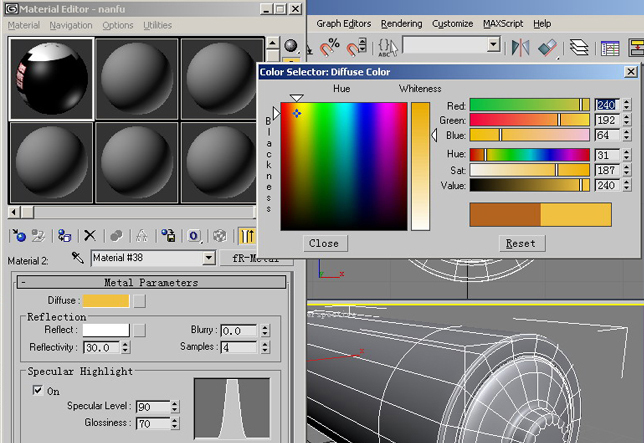Click Mirror tool in main toolbar
Image resolution: width=644 pixels, height=443 pixels.
(520, 47)
